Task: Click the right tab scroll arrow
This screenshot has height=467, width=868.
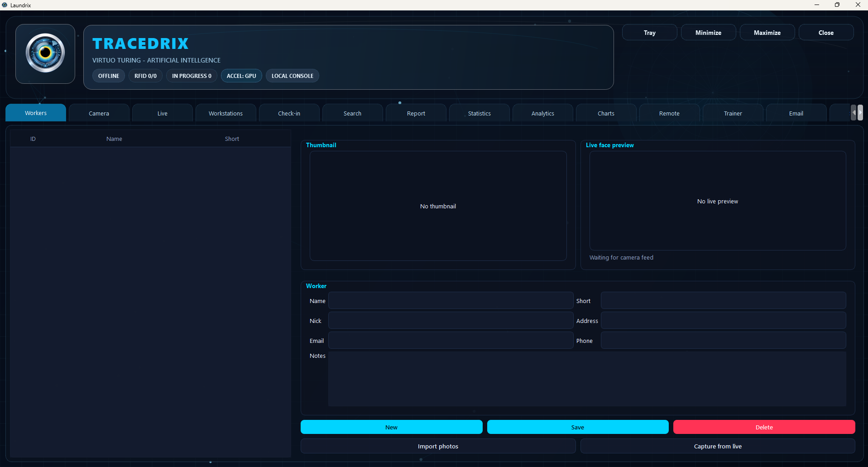Action: (862, 112)
